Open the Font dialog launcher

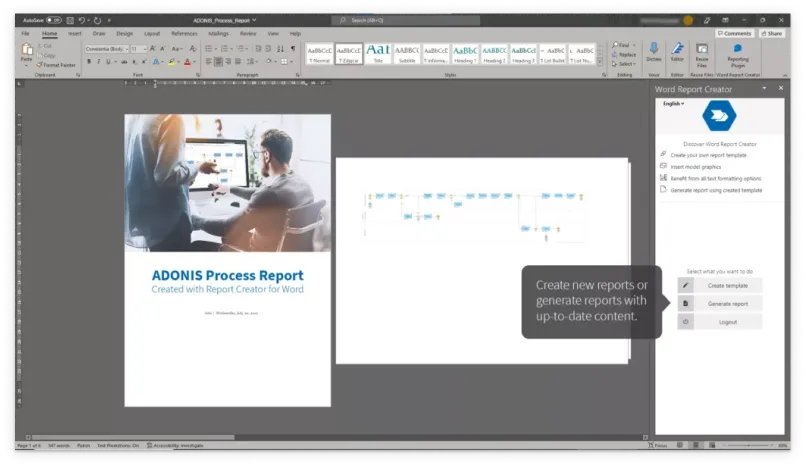point(198,75)
